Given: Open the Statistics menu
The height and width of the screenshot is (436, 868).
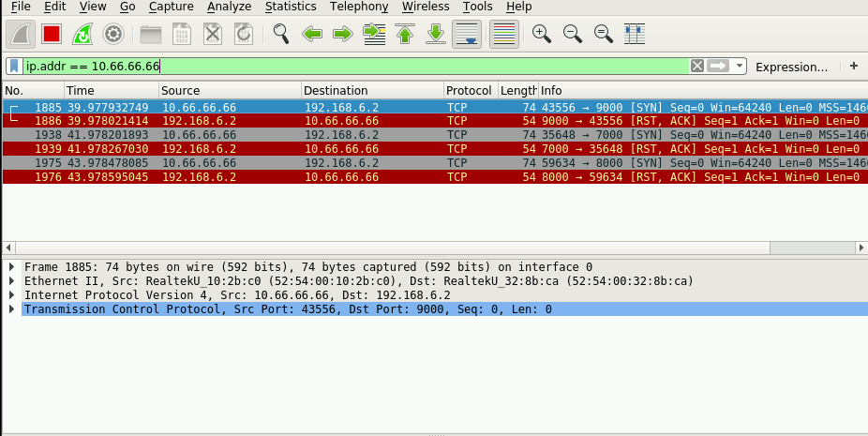Looking at the screenshot, I should click(290, 7).
